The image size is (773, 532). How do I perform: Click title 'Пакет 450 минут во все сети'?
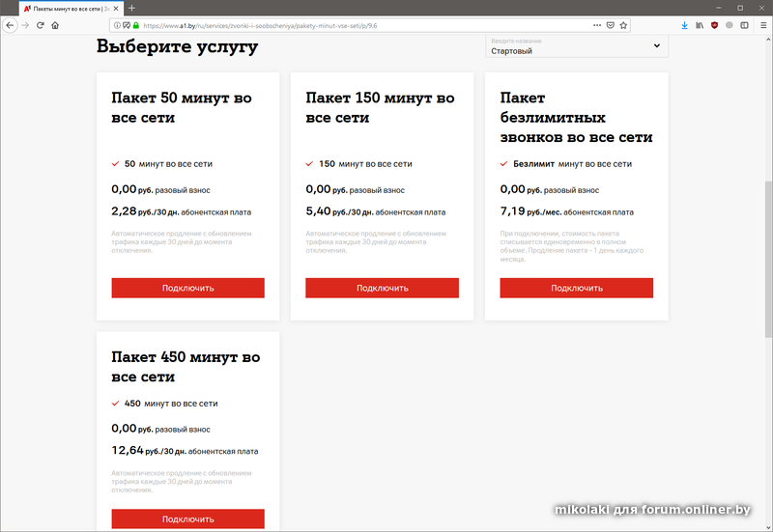tap(186, 367)
